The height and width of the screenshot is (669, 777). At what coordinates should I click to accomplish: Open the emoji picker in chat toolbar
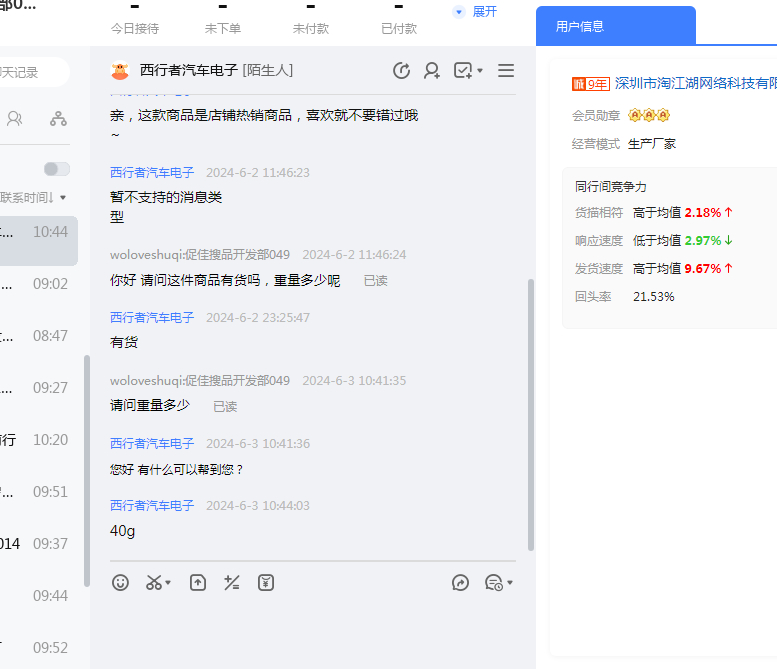(x=120, y=582)
